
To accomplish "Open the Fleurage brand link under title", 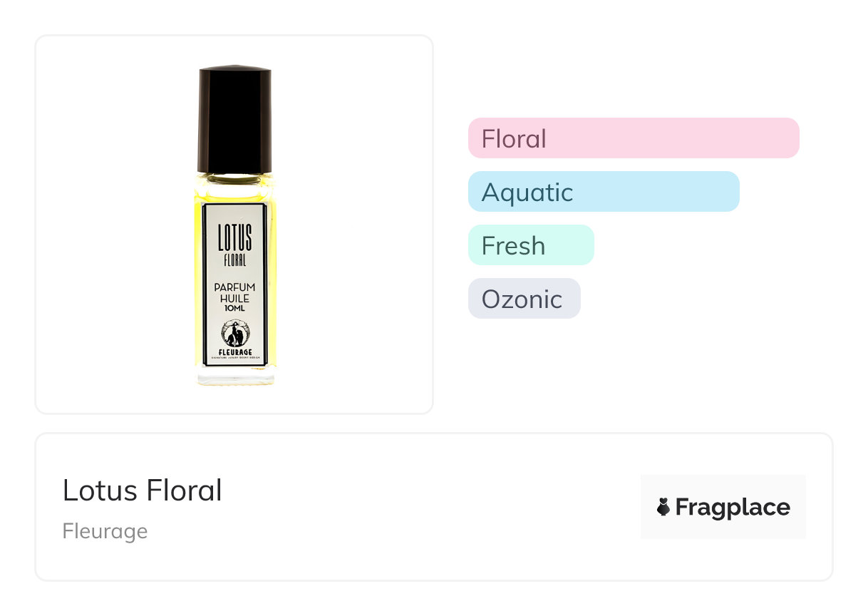I will (105, 531).
